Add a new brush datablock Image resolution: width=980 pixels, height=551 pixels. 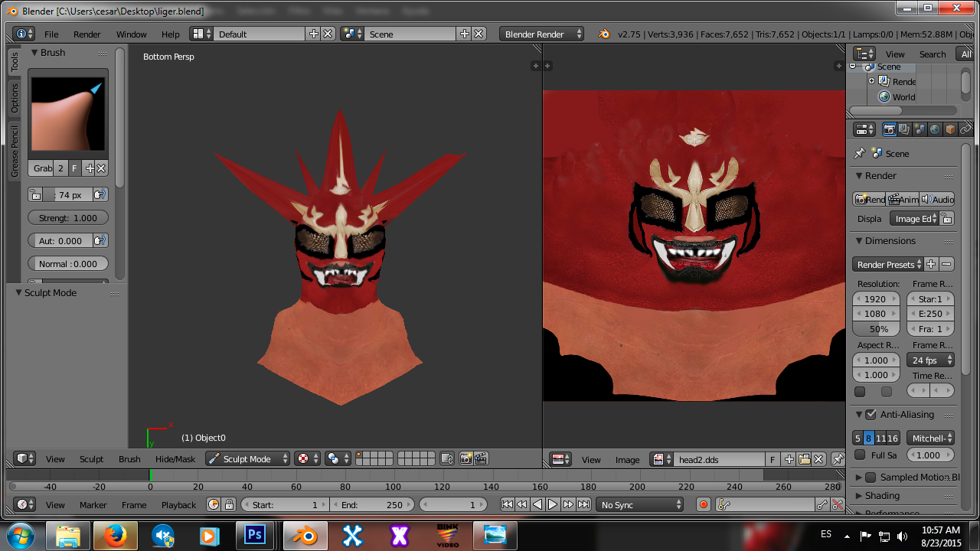89,168
